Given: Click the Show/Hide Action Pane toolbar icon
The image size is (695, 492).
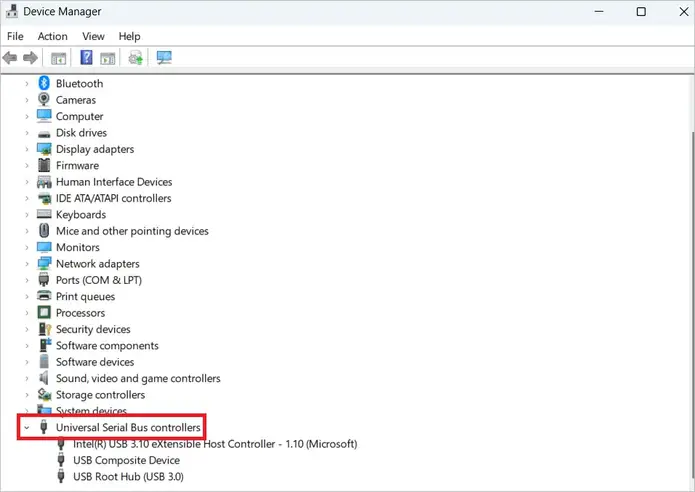Looking at the screenshot, I should 108,58.
